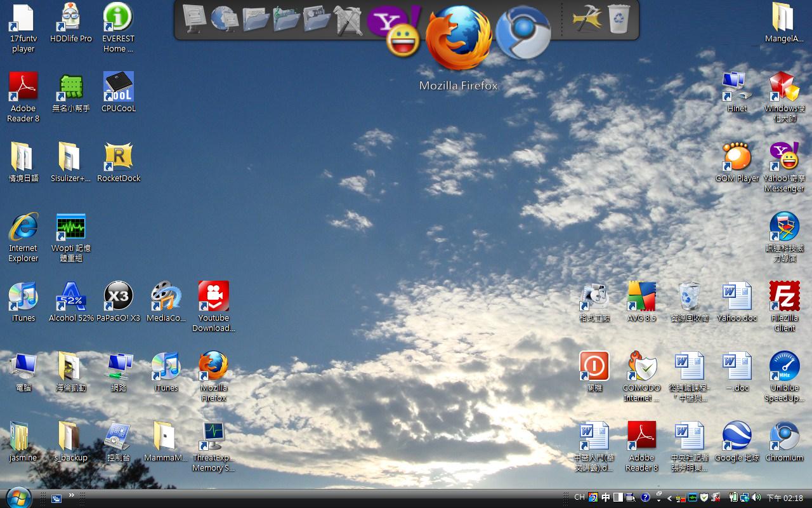The width and height of the screenshot is (812, 508).
Task: Select the 關機 shutdown shortcut
Action: [594, 372]
